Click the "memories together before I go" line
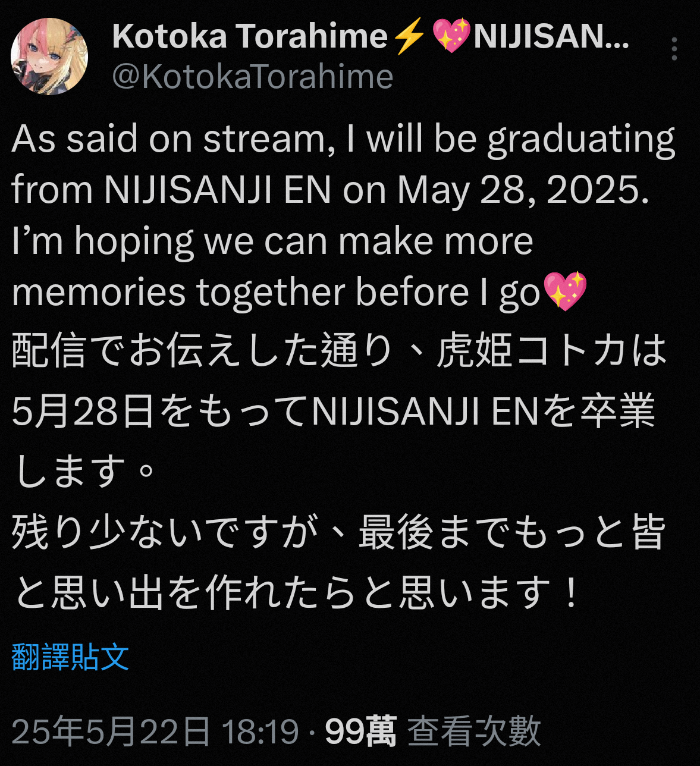700x766 pixels. pos(299,292)
